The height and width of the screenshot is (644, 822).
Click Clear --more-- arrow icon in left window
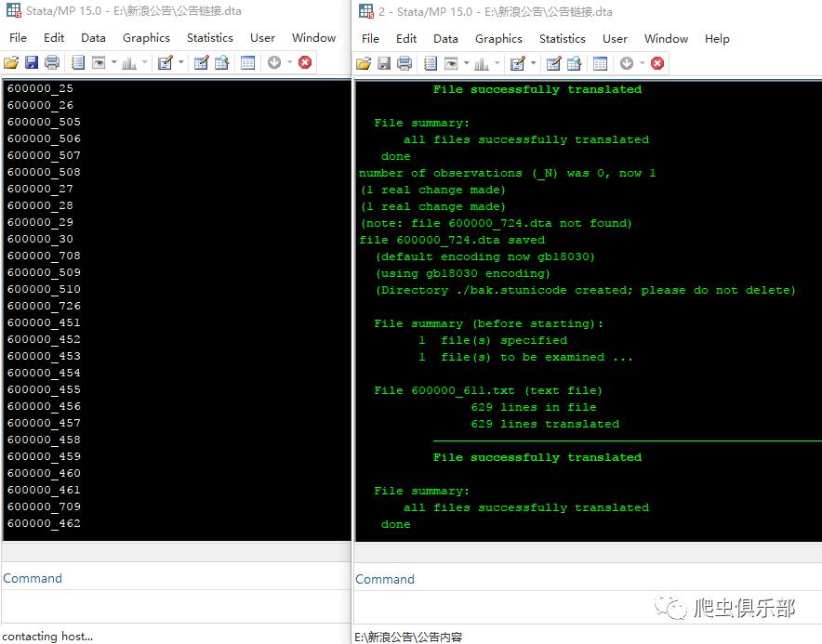(x=274, y=63)
